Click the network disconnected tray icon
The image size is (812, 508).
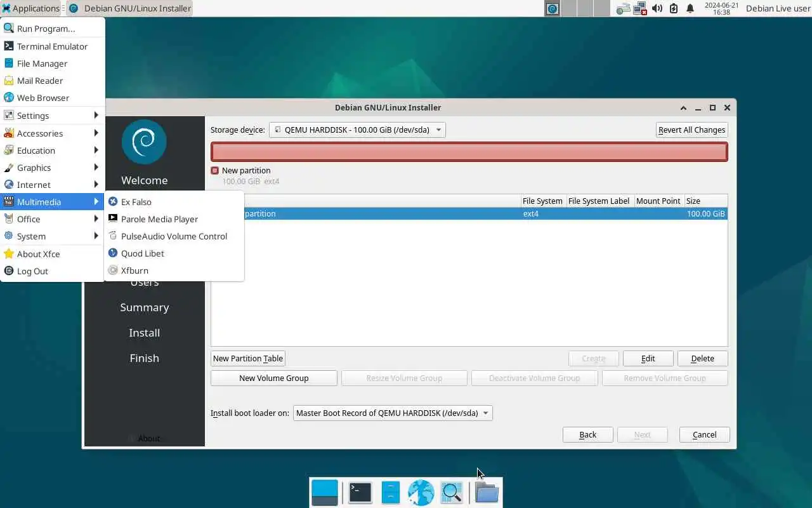click(640, 8)
